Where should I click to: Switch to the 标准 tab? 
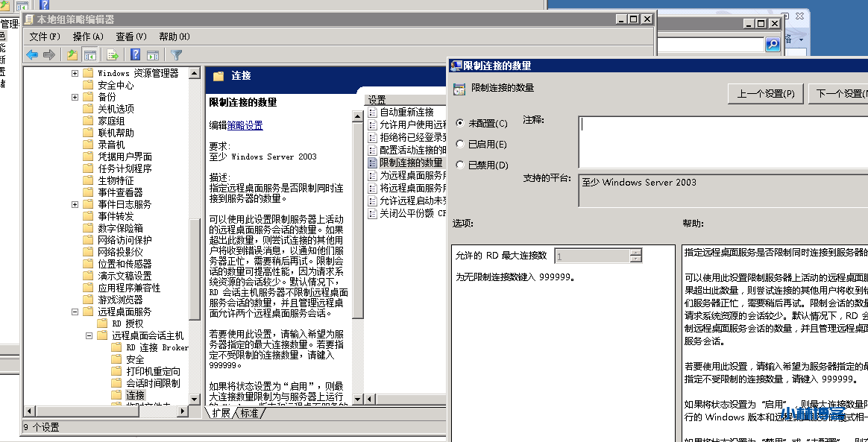click(249, 413)
